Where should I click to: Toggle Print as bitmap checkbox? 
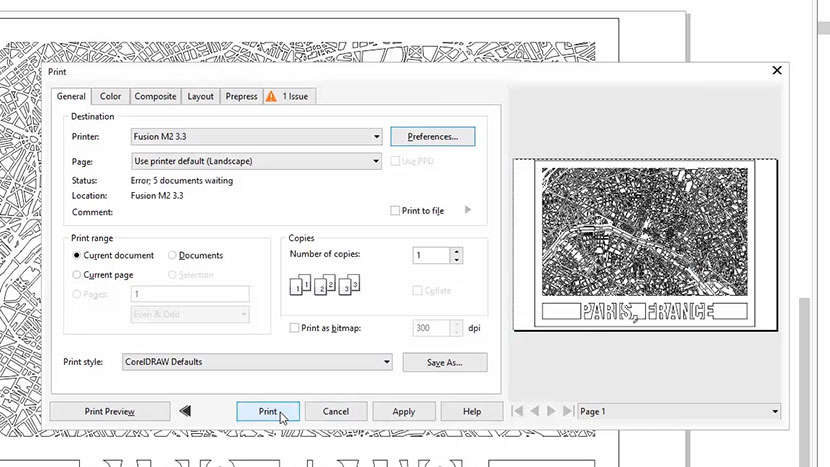point(294,328)
